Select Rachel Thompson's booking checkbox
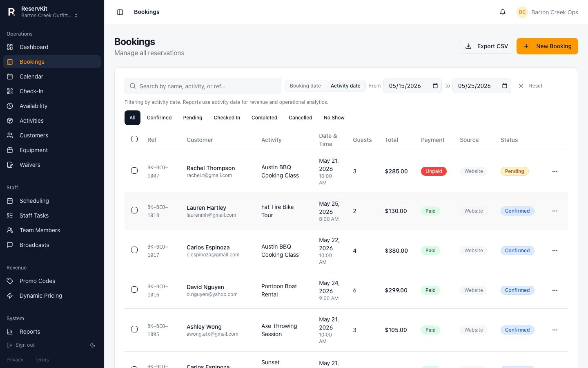The image size is (588, 368). pyautogui.click(x=134, y=171)
